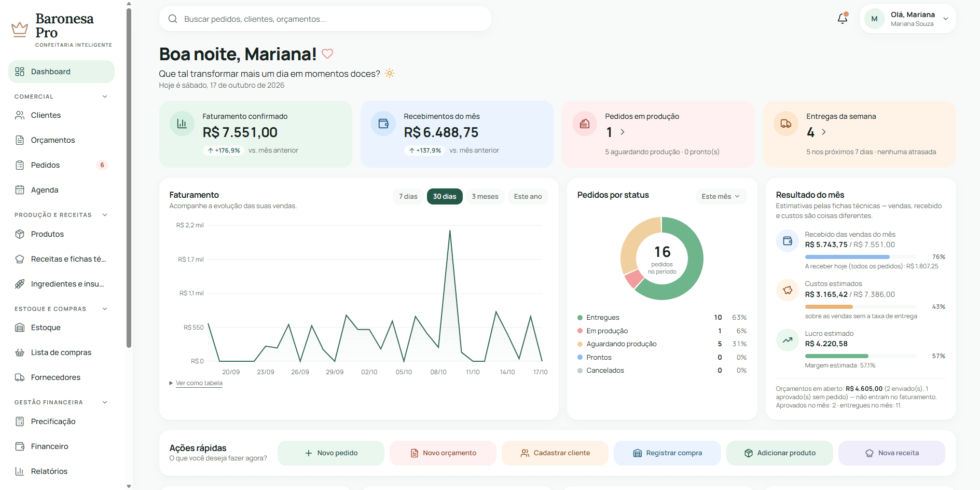Open Ingredientes e insumos

click(x=61, y=284)
